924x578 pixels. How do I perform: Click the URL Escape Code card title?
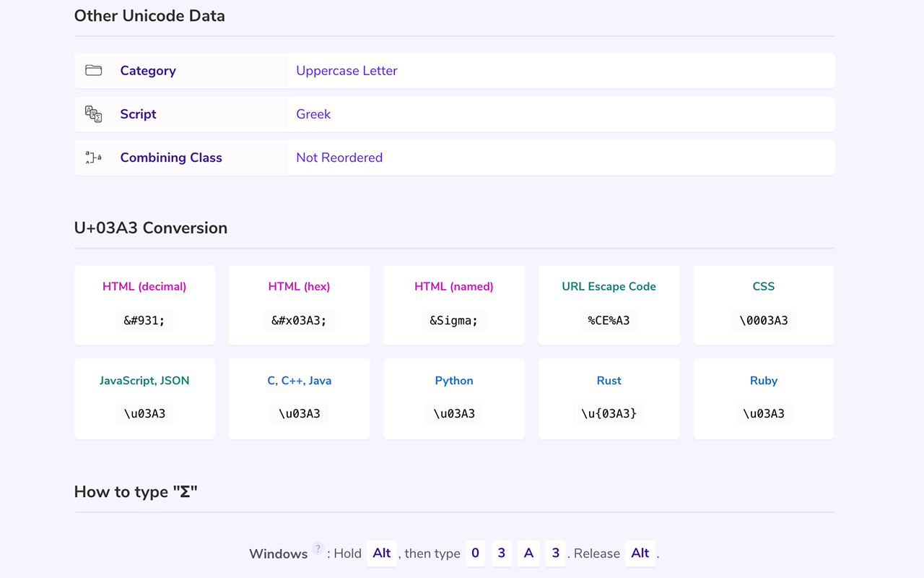pyautogui.click(x=609, y=287)
